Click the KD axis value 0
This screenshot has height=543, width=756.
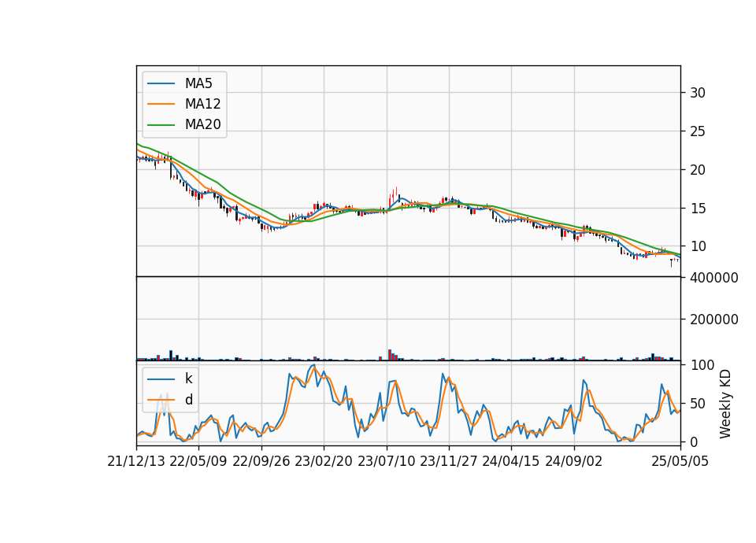coord(693,441)
